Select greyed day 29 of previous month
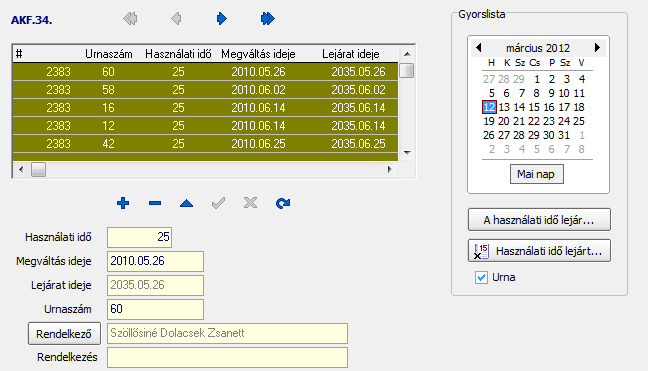648x371 pixels. point(519,79)
